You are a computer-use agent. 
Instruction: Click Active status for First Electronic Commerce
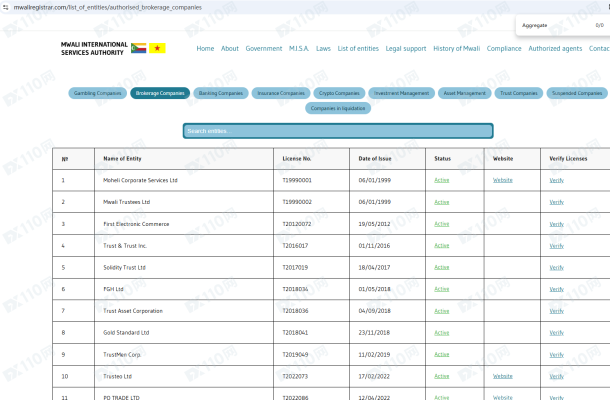(x=442, y=224)
